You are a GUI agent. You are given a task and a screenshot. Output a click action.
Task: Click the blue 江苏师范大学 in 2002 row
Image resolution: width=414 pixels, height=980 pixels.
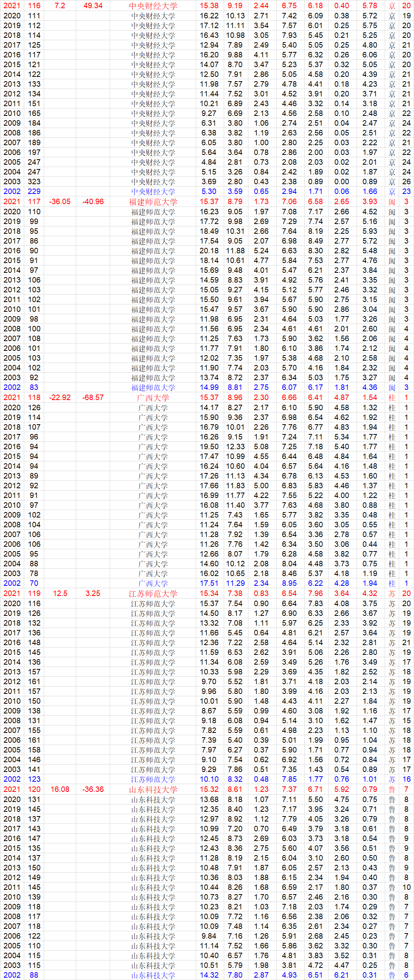point(153,779)
